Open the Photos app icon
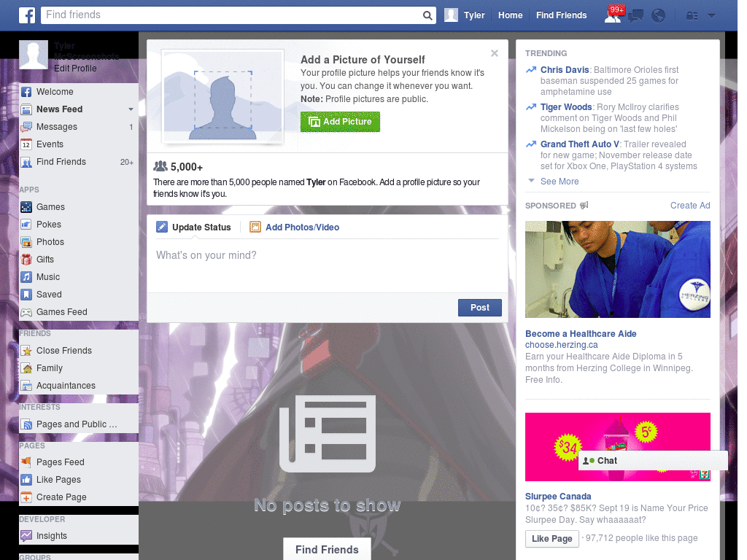This screenshot has height=560, width=747. click(x=26, y=242)
